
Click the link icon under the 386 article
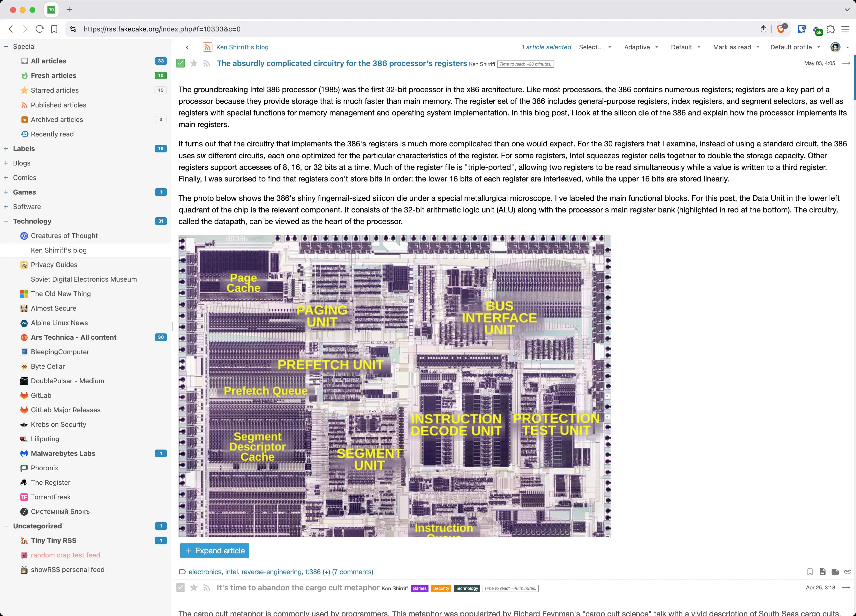tap(847, 571)
